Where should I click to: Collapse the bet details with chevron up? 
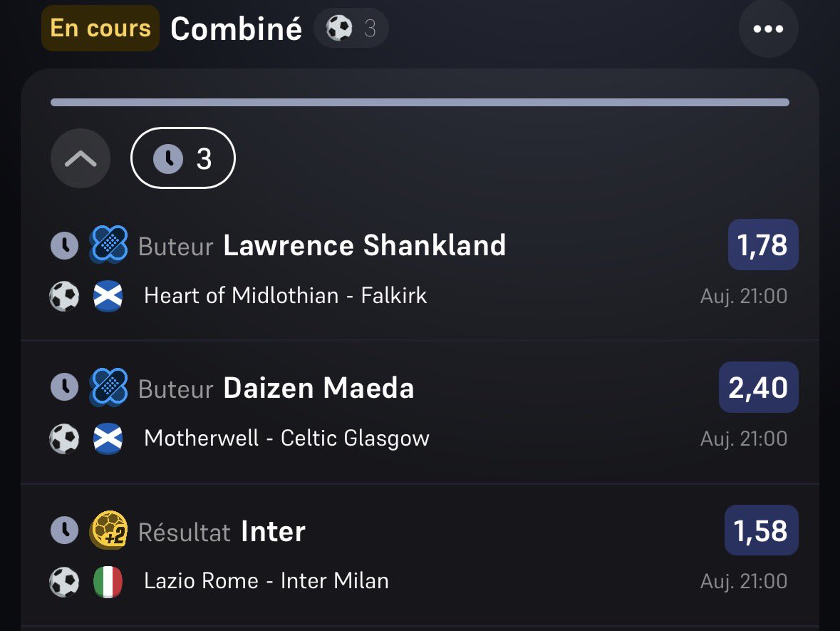81,158
